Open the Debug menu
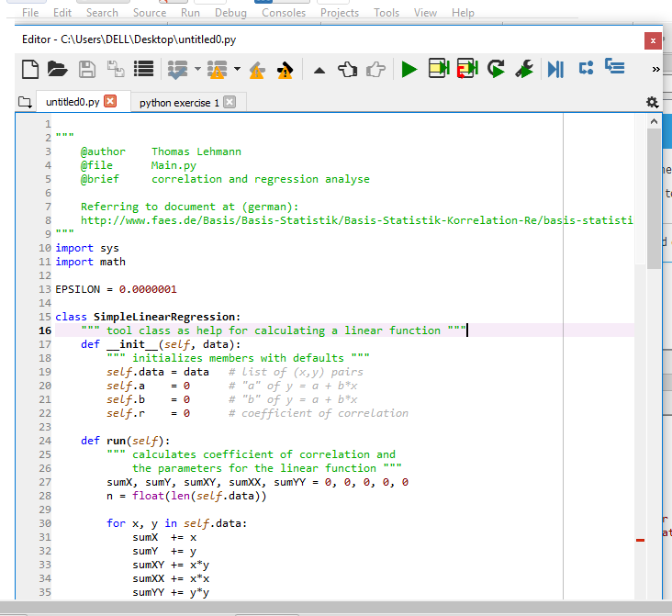This screenshot has height=616, width=672. (230, 13)
